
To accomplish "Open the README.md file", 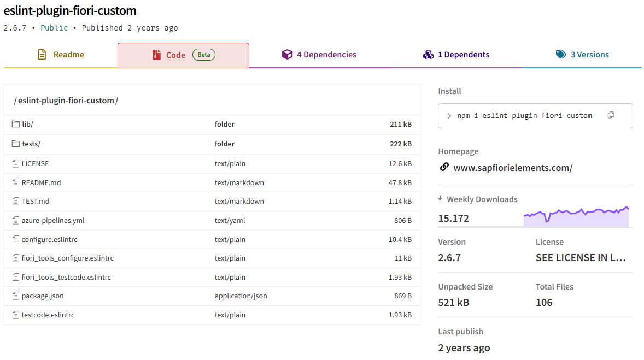I will [x=42, y=182].
